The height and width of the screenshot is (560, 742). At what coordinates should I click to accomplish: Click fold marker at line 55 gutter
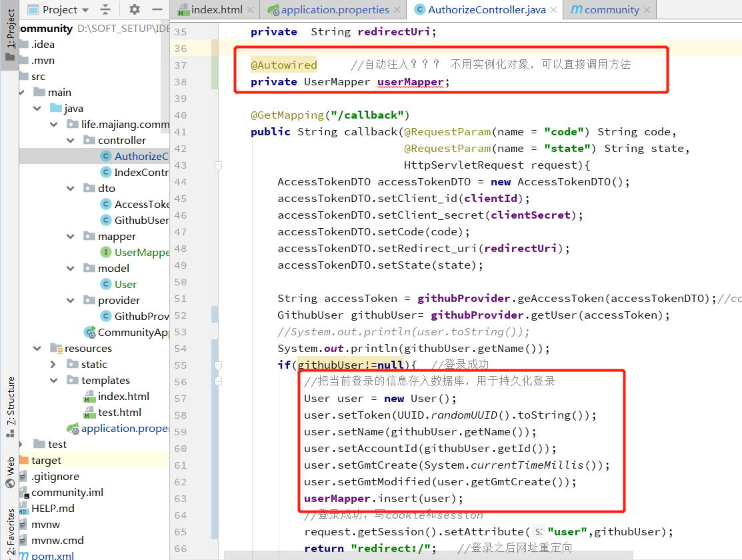(x=218, y=365)
